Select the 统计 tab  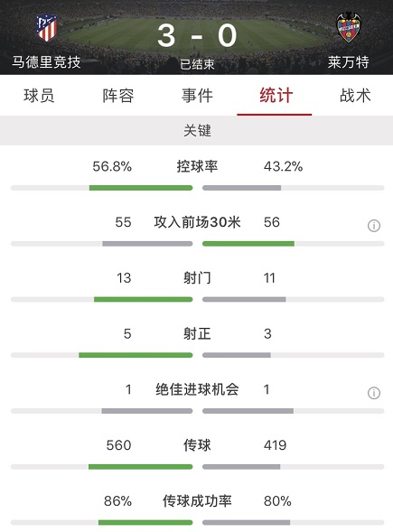click(x=276, y=96)
